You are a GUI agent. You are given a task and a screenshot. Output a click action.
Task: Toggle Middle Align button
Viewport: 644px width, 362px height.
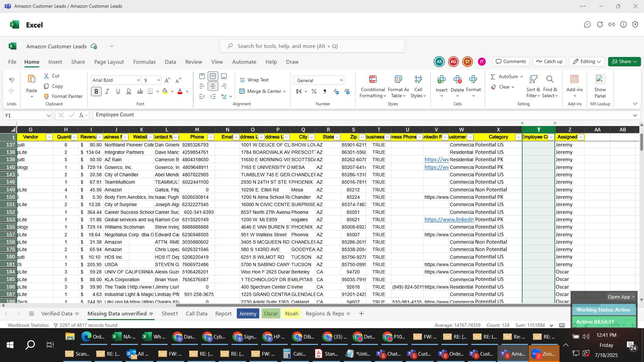tap(213, 76)
